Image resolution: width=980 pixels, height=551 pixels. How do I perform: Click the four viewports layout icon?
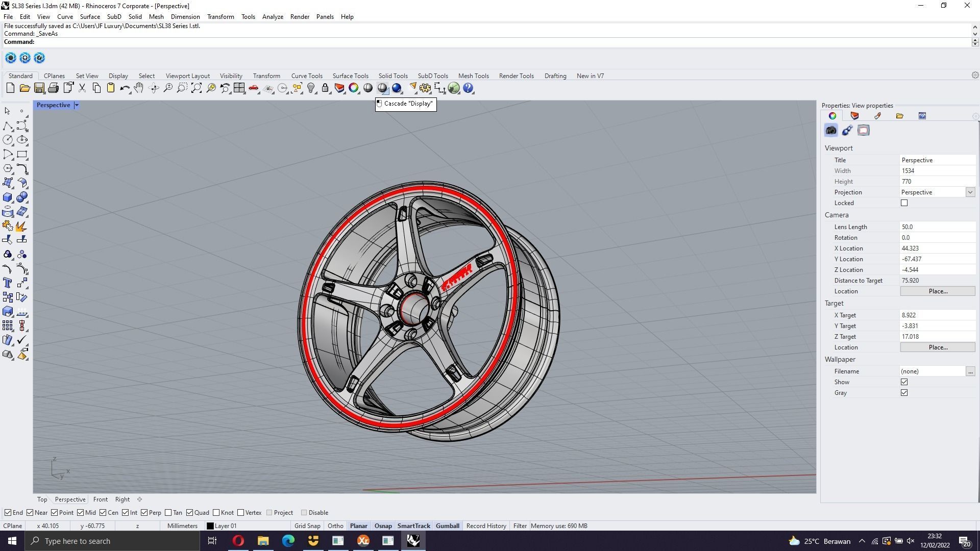[239, 88]
